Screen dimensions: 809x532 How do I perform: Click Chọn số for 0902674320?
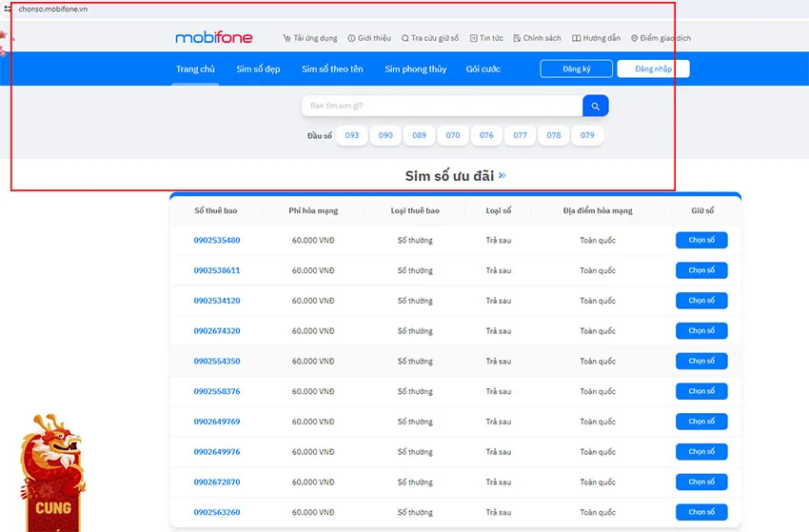[701, 331]
